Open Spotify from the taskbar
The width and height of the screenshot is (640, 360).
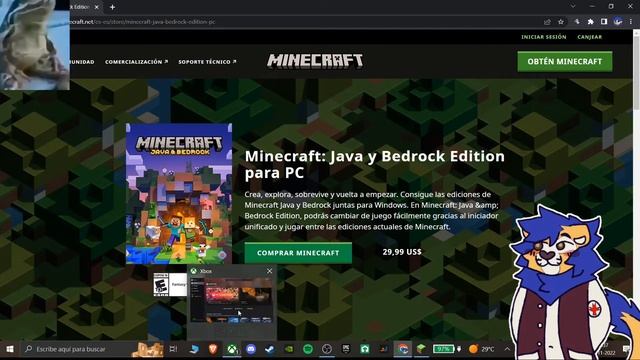(308, 349)
